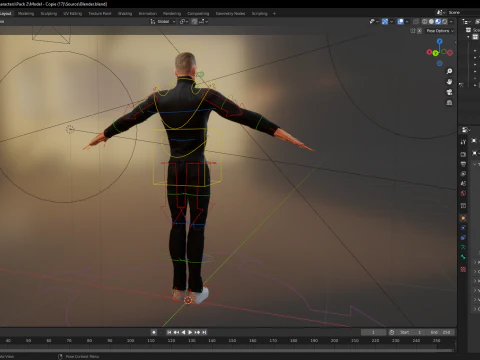Viewport: 480px width, 360px height.
Task: Toggle X-ray transparency button
Action: pos(416,21)
